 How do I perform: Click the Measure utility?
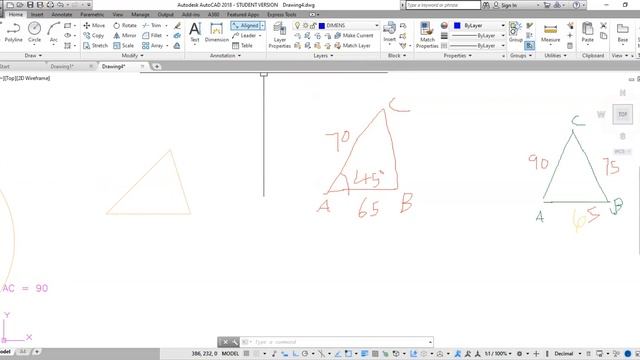pos(550,33)
